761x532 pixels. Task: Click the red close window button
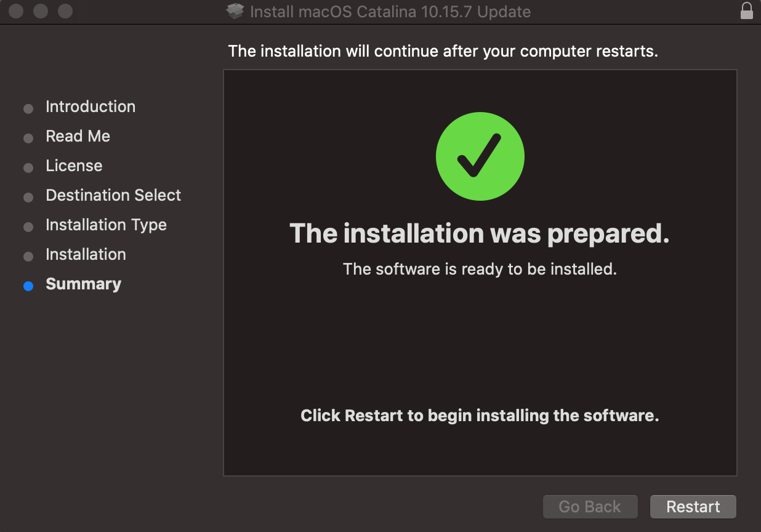tap(16, 11)
